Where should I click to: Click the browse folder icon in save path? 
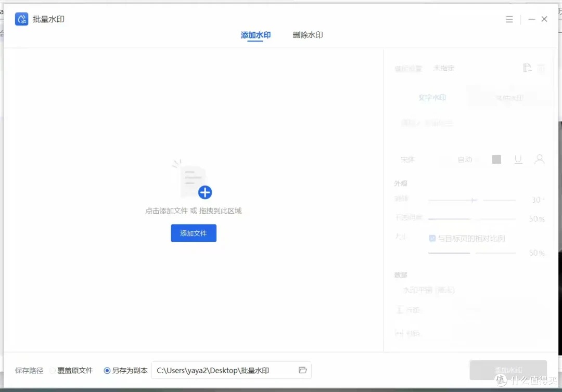(x=302, y=370)
